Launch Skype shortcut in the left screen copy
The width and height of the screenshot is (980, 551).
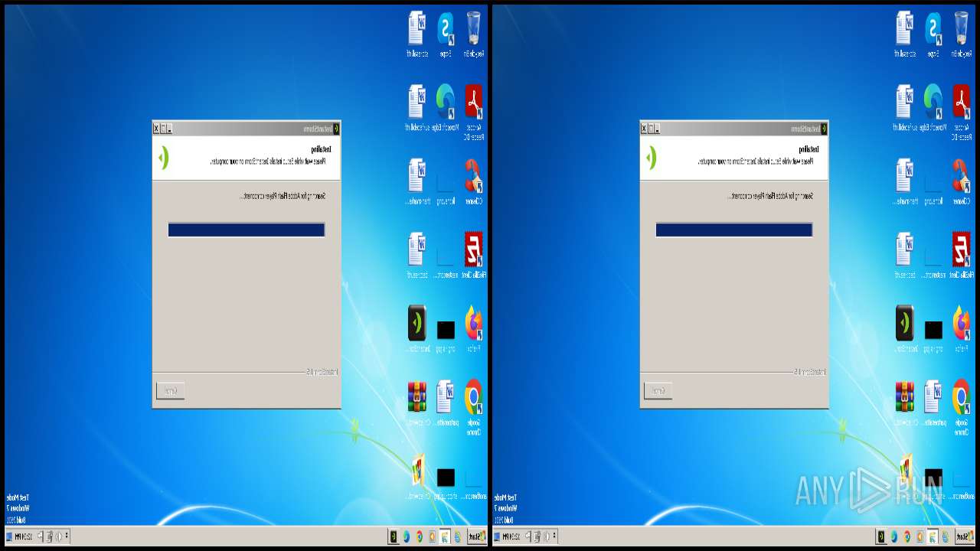coord(446,34)
